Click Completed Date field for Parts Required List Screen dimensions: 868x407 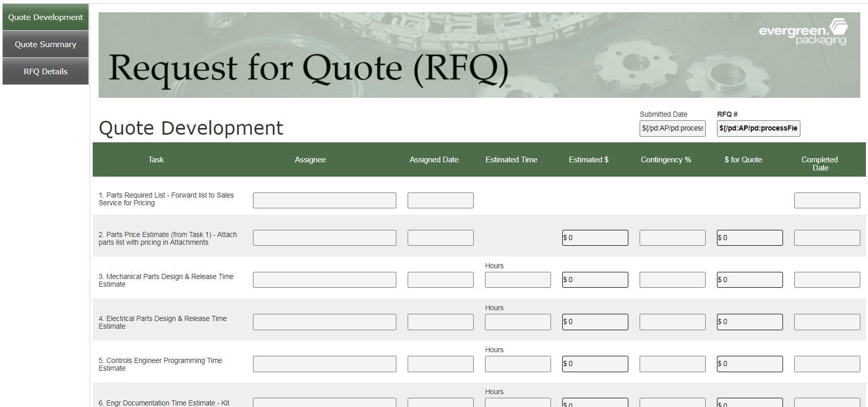[827, 201]
